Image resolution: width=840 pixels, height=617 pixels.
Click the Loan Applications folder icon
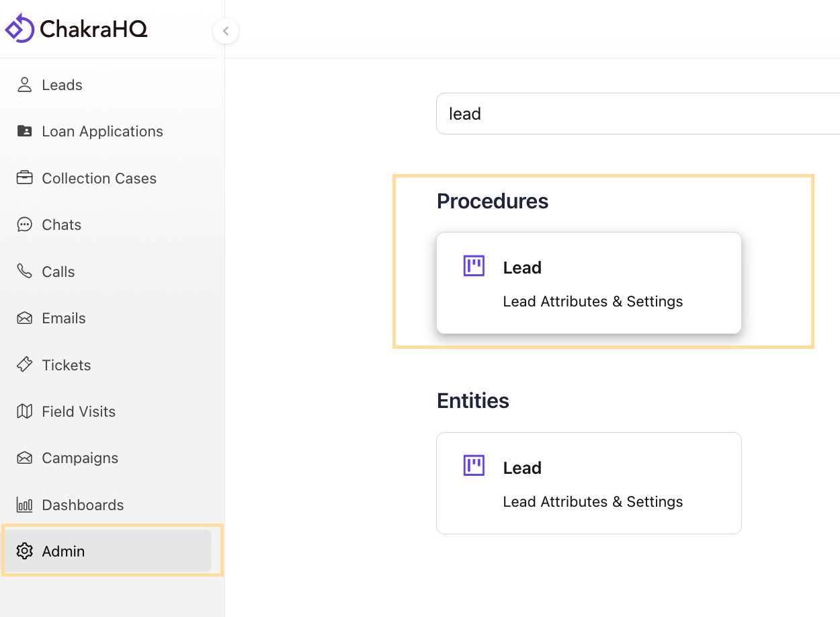click(x=25, y=131)
